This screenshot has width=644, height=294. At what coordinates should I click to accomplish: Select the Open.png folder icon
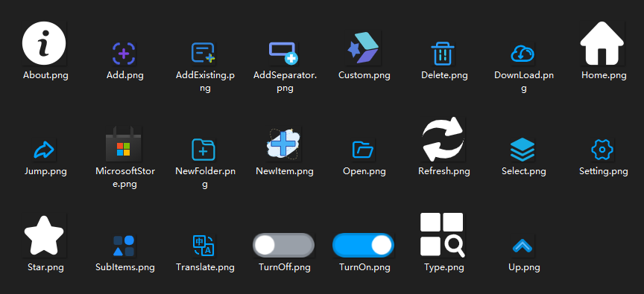(x=363, y=150)
